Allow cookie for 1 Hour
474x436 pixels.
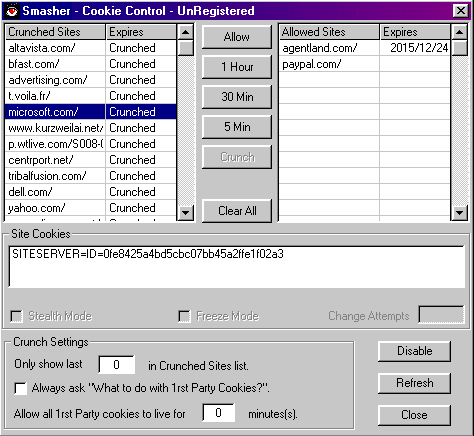coord(237,67)
